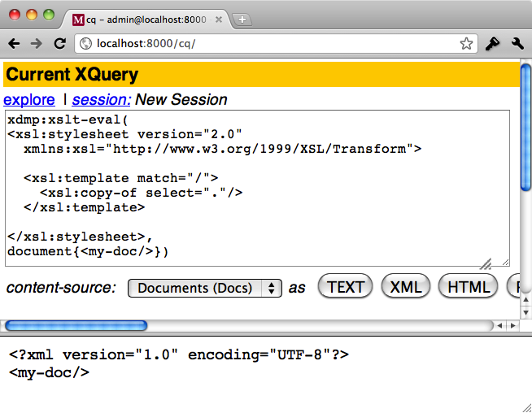This screenshot has height=413, width=532.
Task: Bookmark this page with the star icon
Action: [x=466, y=44]
